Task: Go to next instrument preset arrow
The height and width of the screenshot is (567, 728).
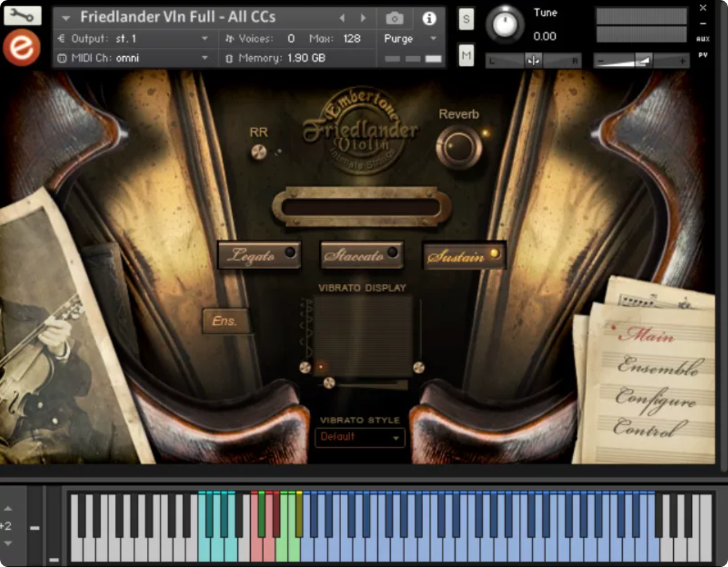Action: (363, 18)
